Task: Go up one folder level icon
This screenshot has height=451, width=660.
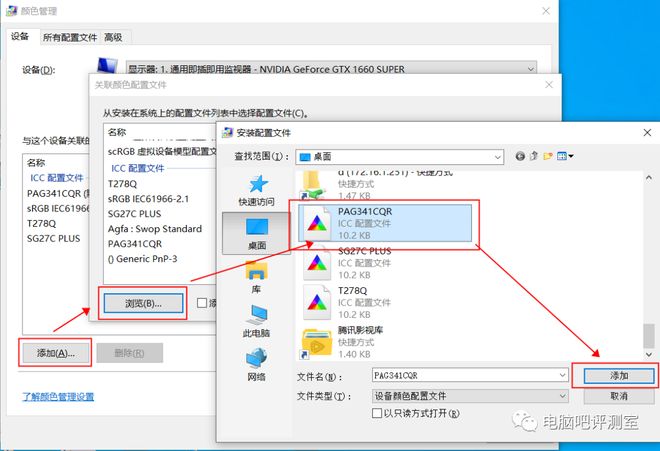Action: click(534, 156)
